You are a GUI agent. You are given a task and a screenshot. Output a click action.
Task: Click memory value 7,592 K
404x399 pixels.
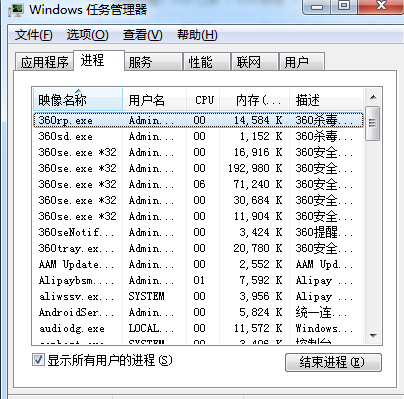click(261, 280)
